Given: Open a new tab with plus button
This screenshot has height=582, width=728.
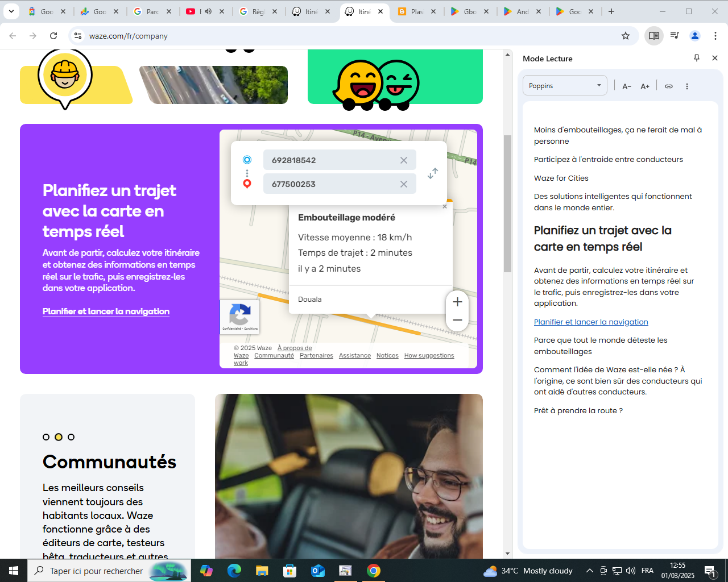Looking at the screenshot, I should tap(611, 11).
